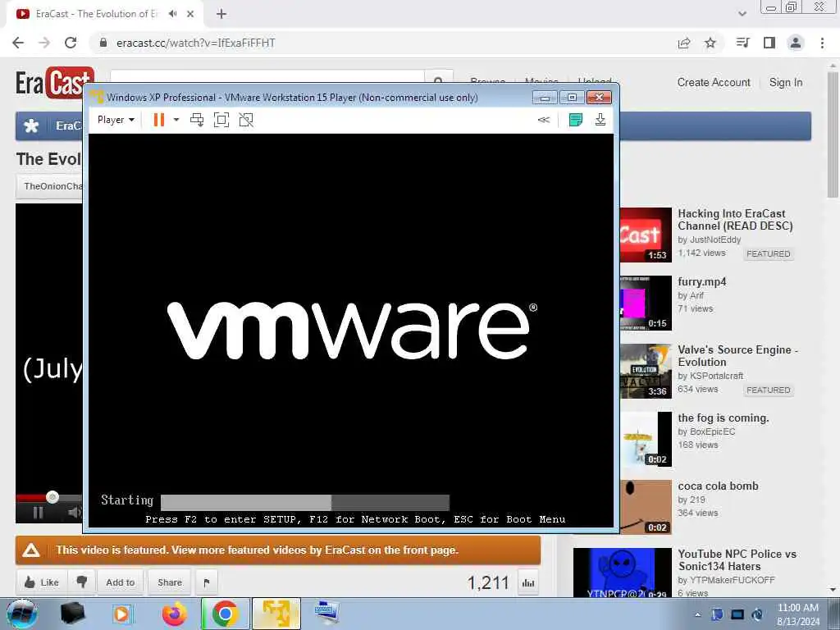Open the TheOnionCha uploader button
840x630 pixels.
(50, 186)
